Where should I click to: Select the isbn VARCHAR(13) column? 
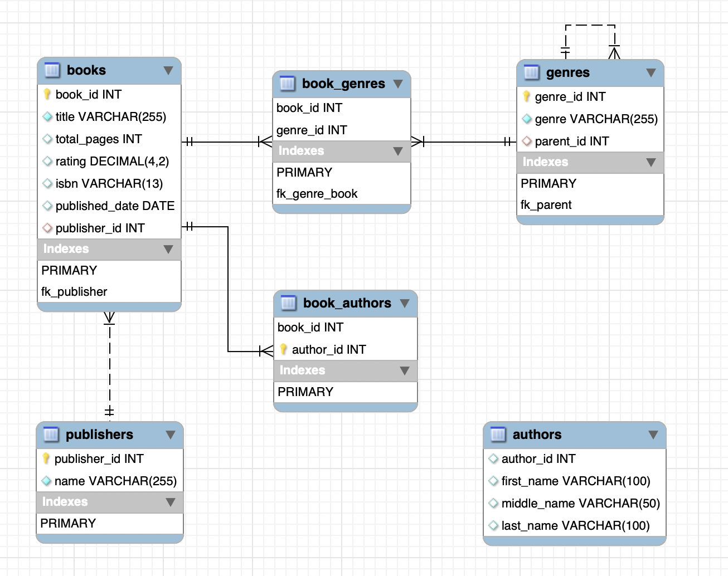tap(109, 183)
